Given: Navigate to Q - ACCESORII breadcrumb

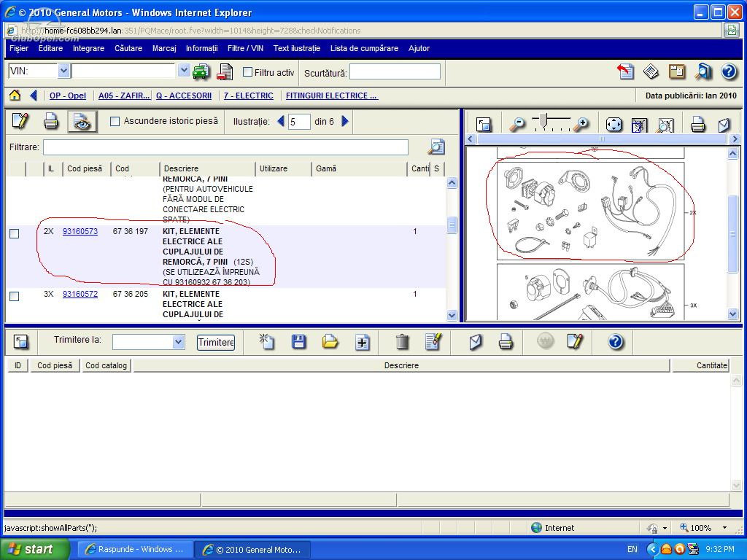Looking at the screenshot, I should [x=184, y=96].
